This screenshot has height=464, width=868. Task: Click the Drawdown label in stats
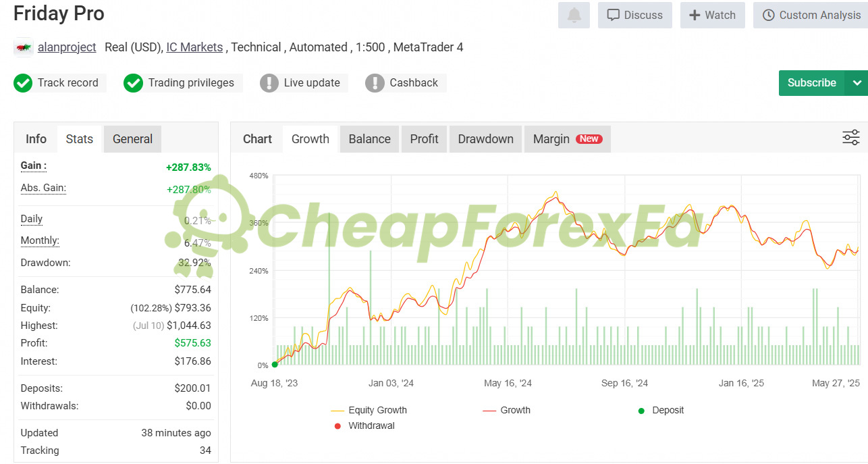coord(45,263)
